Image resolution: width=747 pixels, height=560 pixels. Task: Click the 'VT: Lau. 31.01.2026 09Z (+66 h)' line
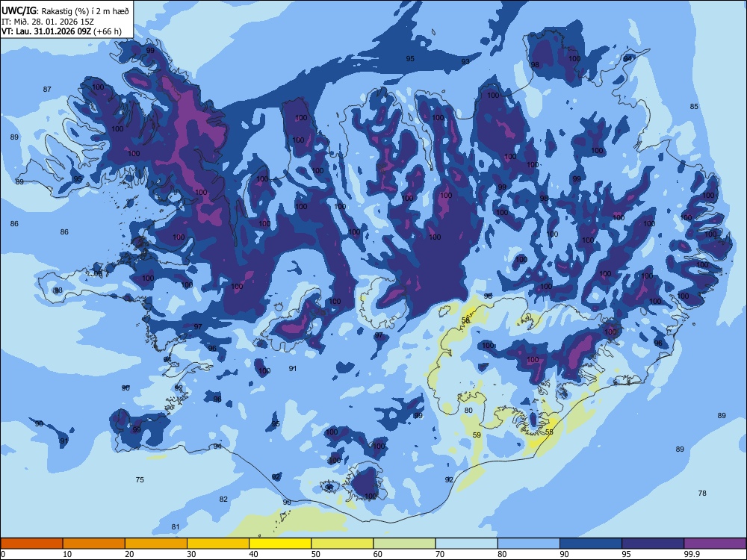coord(61,32)
